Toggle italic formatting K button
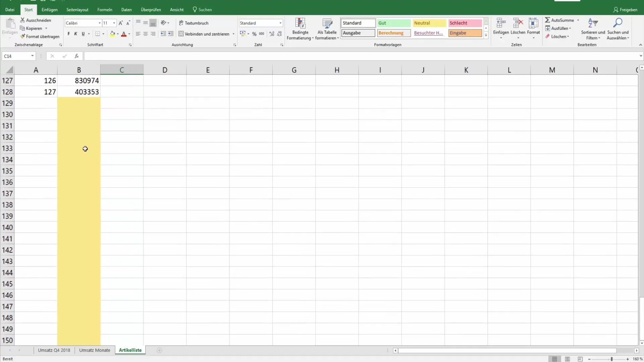The width and height of the screenshot is (644, 362). 76,34
